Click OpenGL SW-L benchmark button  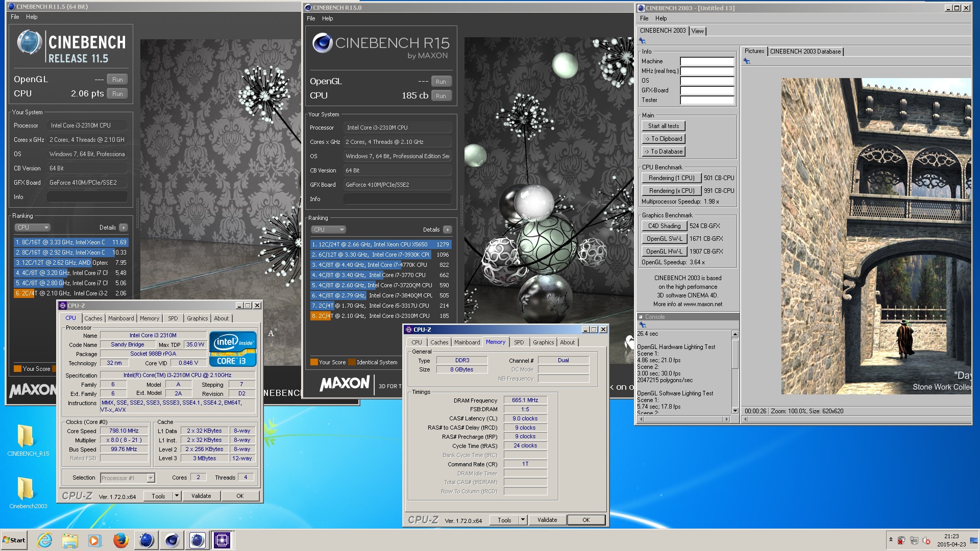(664, 239)
